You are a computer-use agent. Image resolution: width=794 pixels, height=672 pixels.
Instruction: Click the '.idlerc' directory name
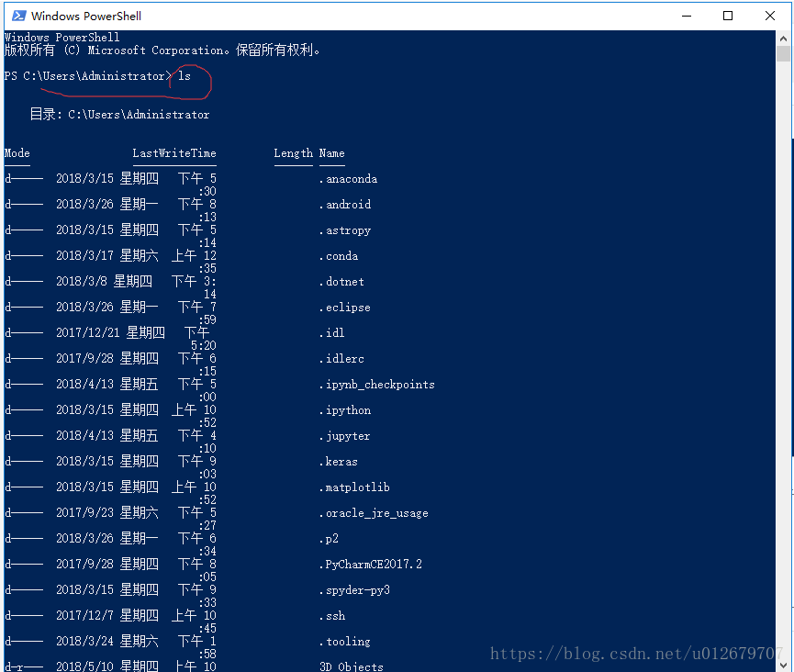pos(341,359)
